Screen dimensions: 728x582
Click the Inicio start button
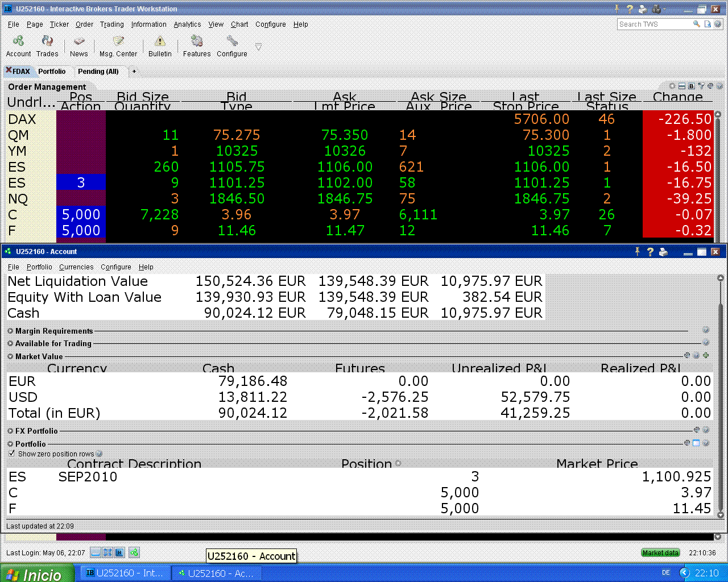click(37, 573)
